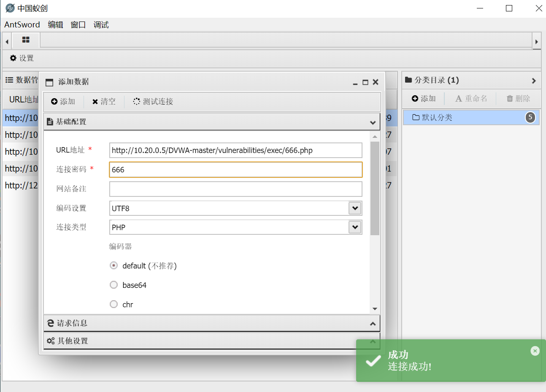Screen dimensions: 546x392
Task: Select the 默认分类 category
Action: [x=471, y=117]
